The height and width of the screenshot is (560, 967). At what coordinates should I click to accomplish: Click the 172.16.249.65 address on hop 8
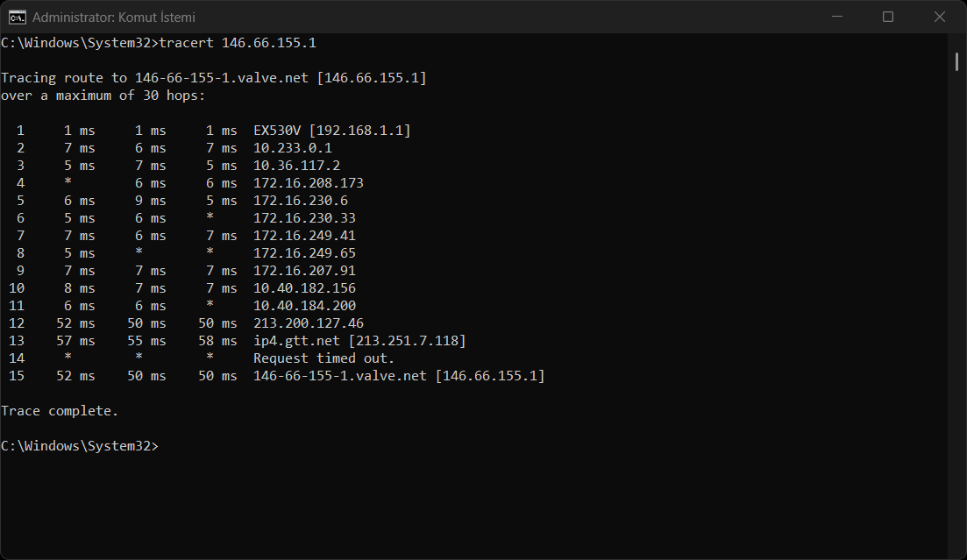pyautogui.click(x=305, y=253)
